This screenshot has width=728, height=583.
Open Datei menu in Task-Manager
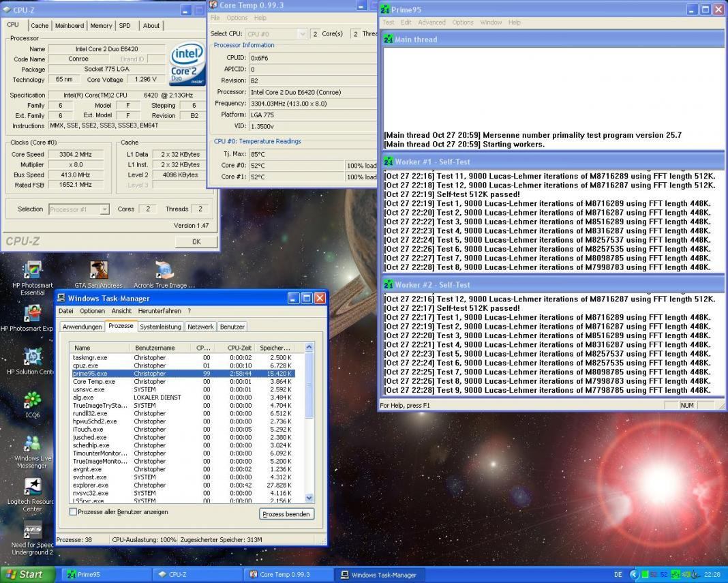[x=66, y=311]
